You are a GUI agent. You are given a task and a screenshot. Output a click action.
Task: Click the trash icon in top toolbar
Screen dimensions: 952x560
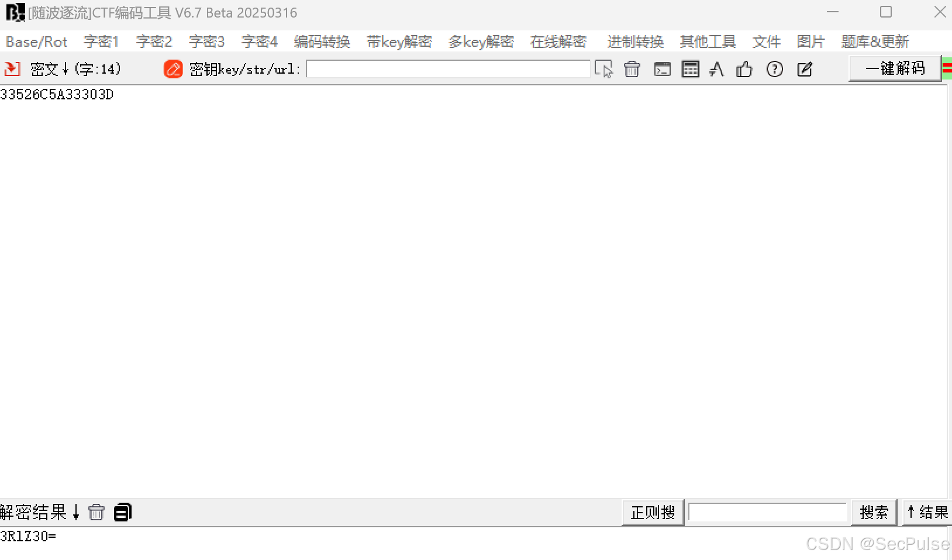(632, 69)
